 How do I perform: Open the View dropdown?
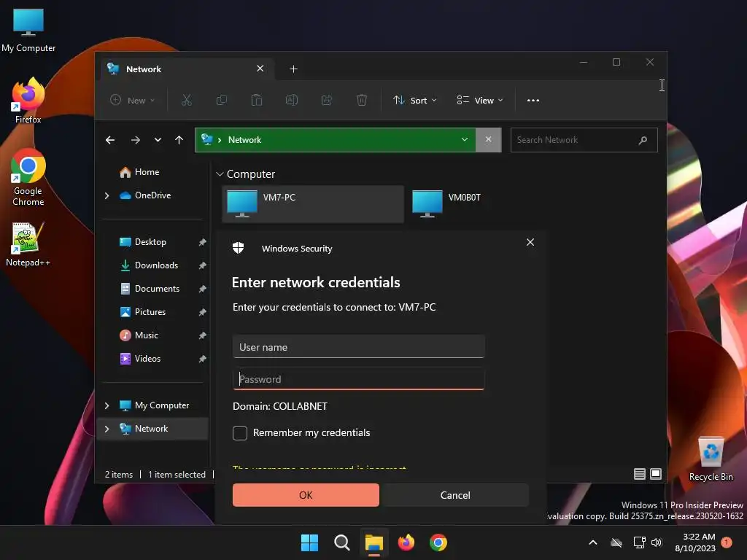[x=480, y=101]
